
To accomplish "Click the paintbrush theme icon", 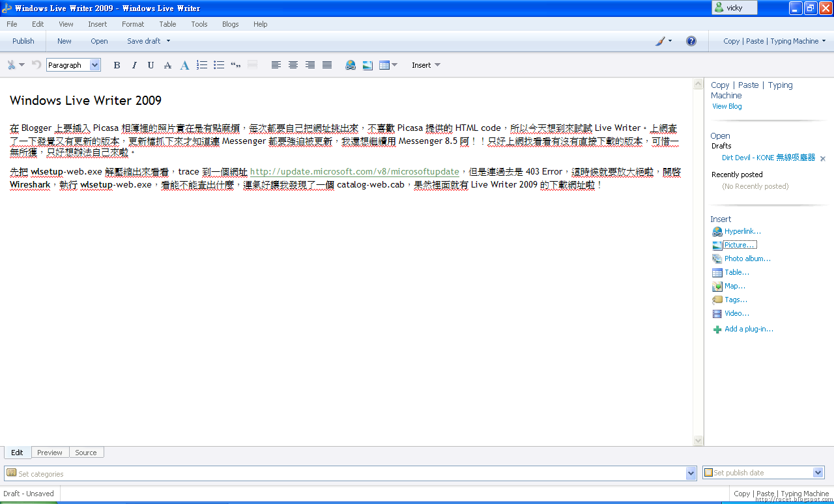I will 660,41.
